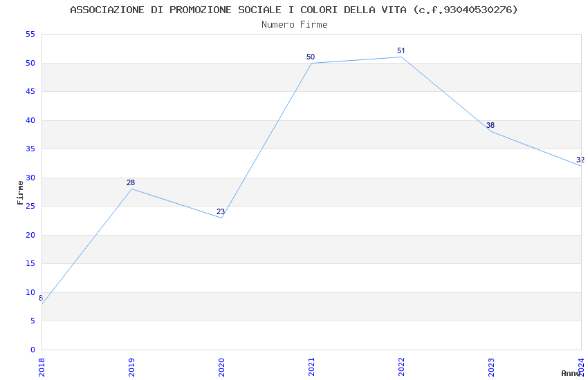The width and height of the screenshot is (588, 380).
Task: Click the data label 32 for 2024
Action: tap(580, 160)
